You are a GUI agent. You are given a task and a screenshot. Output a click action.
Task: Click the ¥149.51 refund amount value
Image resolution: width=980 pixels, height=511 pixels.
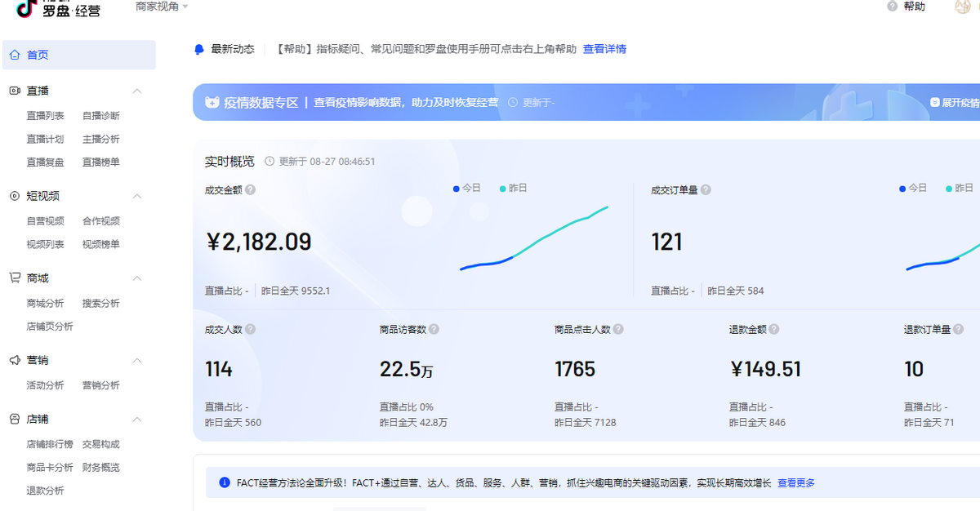pos(765,370)
